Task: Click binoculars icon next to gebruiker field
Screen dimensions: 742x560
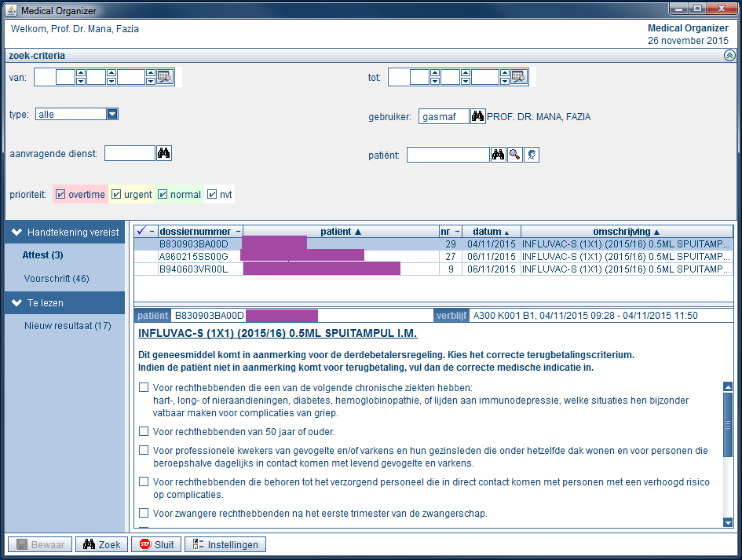Action: [x=477, y=117]
